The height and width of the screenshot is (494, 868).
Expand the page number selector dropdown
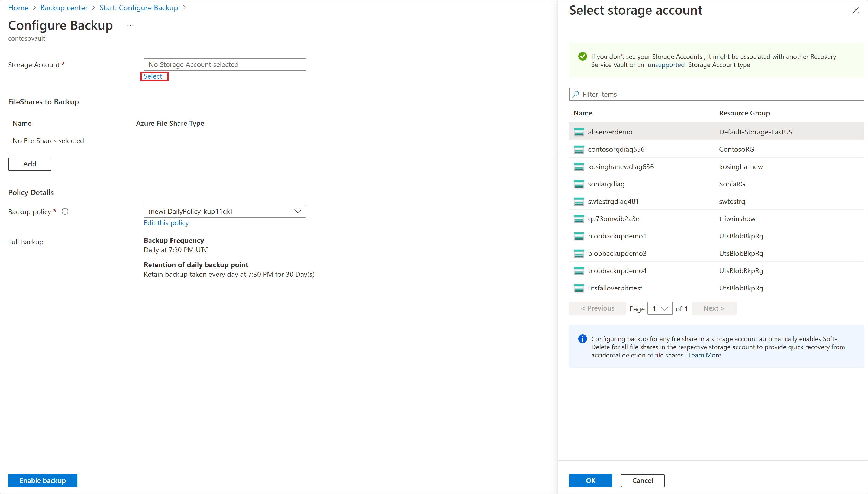[659, 308]
